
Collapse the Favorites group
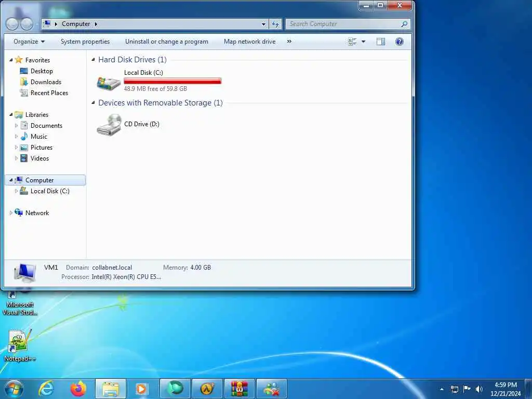11,60
